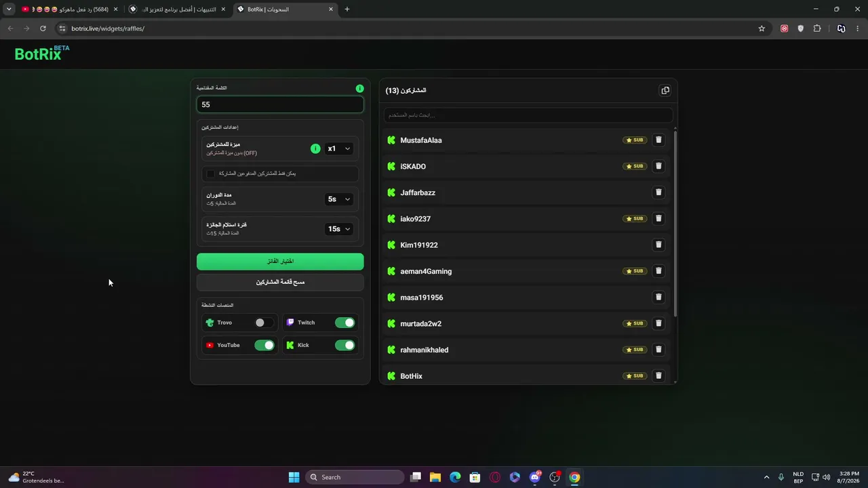868x488 pixels.
Task: Switch to the YouTube (5684) tab
Action: 69,9
